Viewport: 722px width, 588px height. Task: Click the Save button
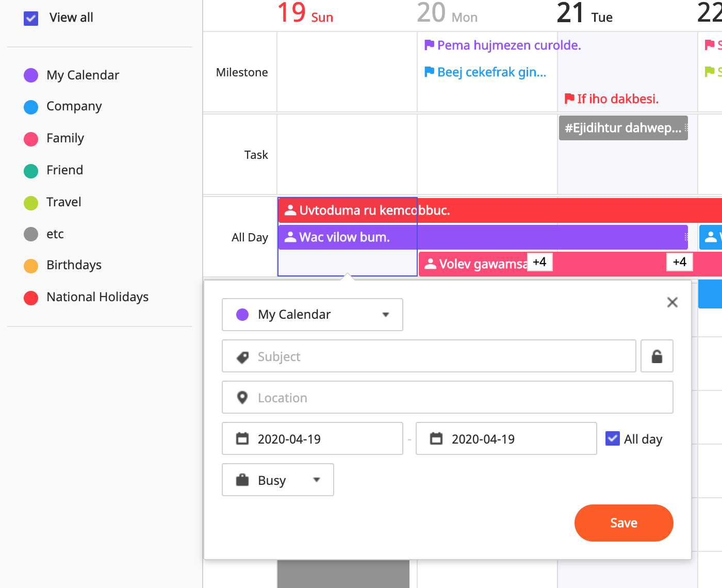(x=623, y=522)
